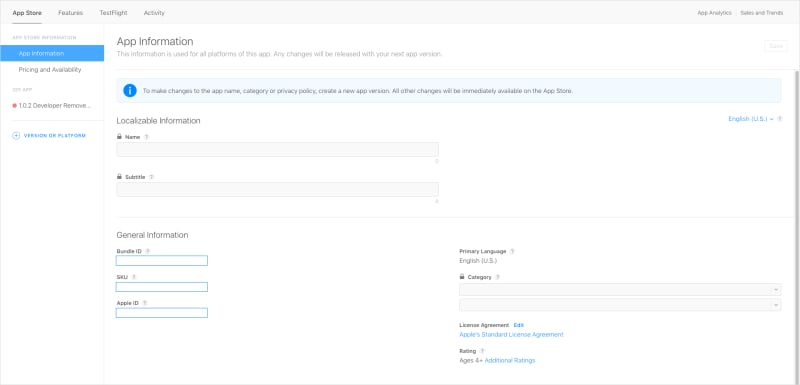
Task: Click the Bundle ID field
Action: [162, 261]
